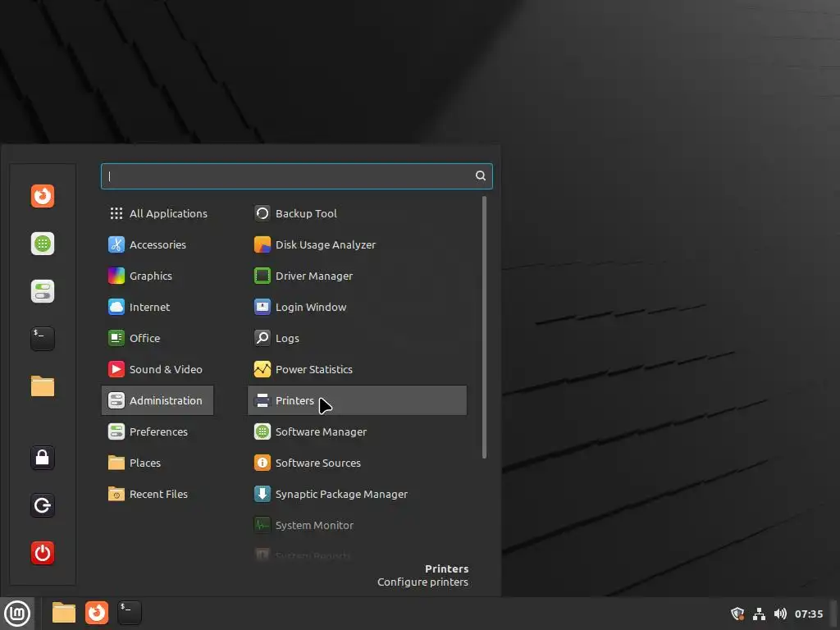Open the Logs application
840x630 pixels.
[358, 338]
